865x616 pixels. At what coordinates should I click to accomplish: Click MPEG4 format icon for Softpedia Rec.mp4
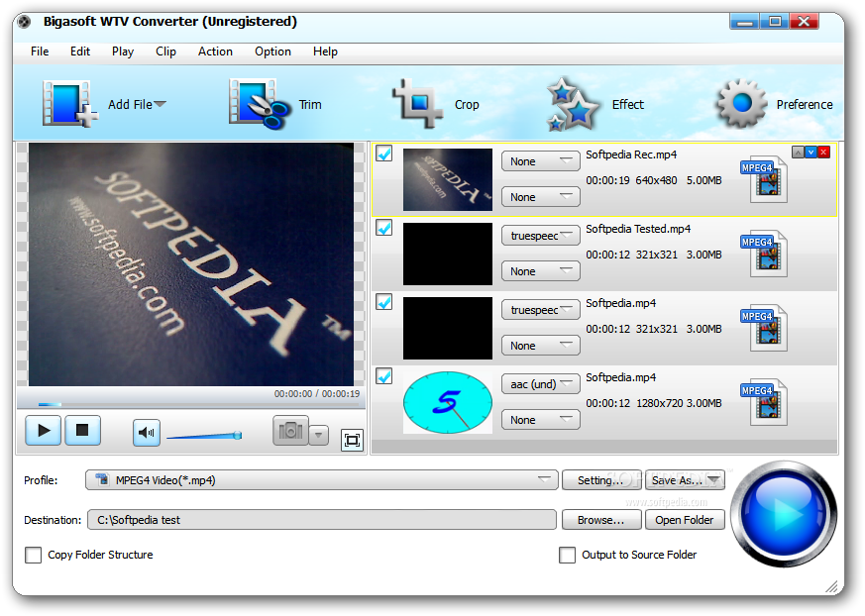765,179
